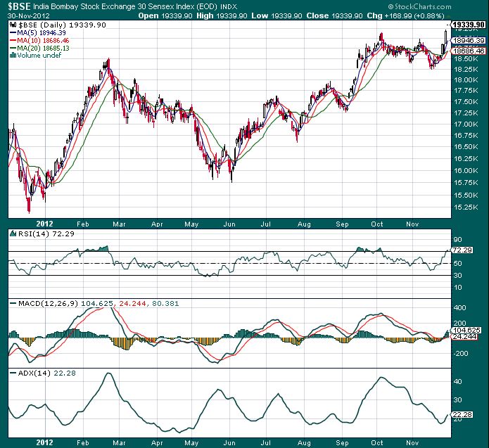This screenshot has height=448, width=489.
Task: Click the 17.50K price axis label
Action: coord(466,102)
